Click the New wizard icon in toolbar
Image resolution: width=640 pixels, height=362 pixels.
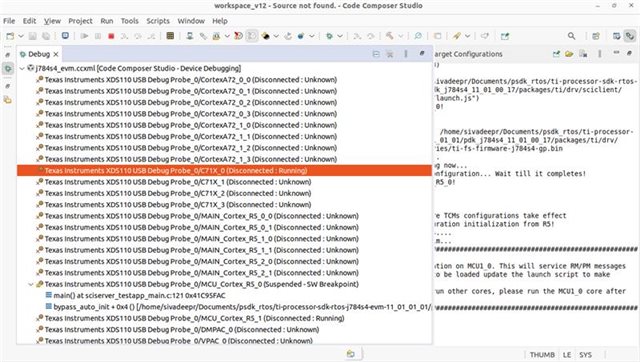click(x=10, y=36)
